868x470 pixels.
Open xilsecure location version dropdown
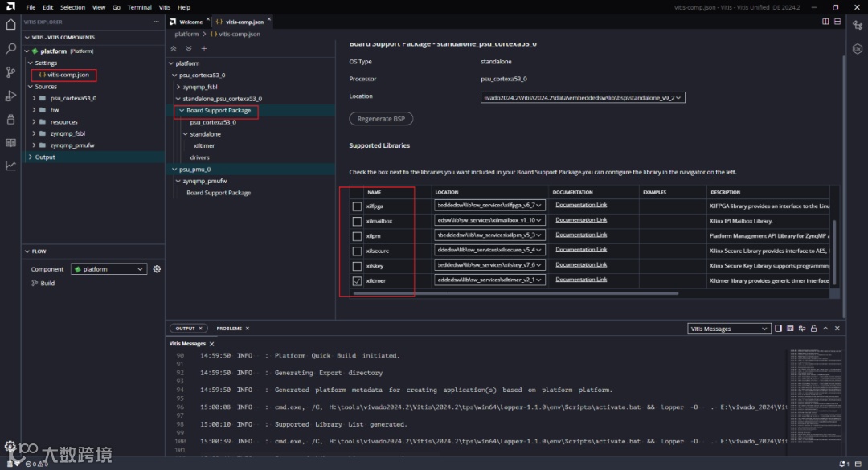(490, 250)
